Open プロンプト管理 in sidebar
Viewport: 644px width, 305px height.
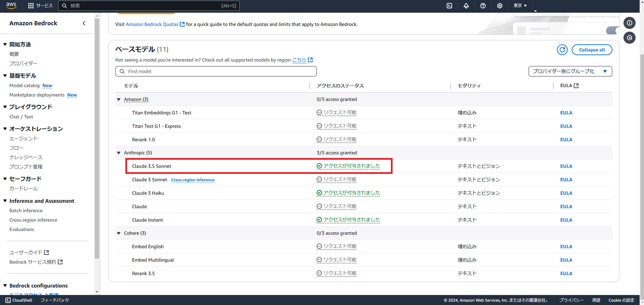tap(26, 167)
